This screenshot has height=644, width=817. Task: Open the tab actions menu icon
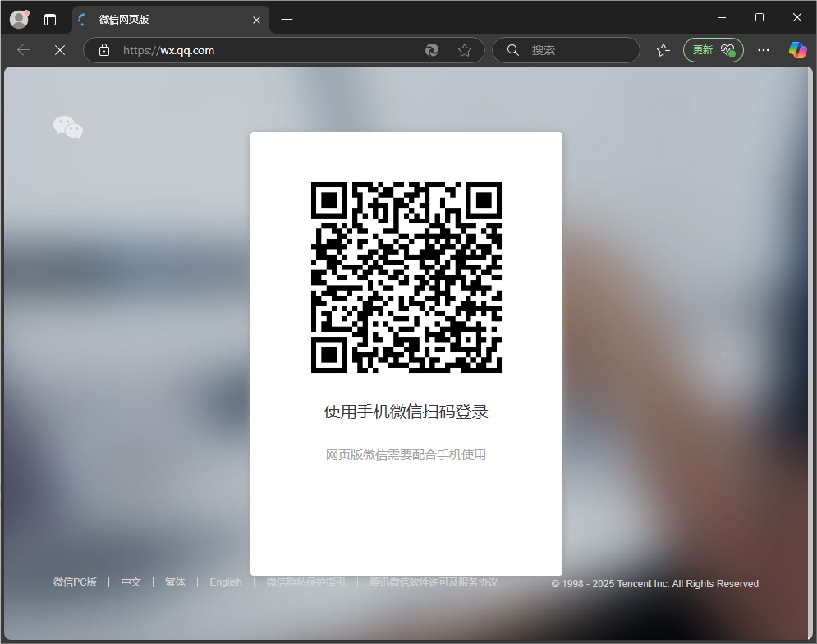click(x=50, y=20)
